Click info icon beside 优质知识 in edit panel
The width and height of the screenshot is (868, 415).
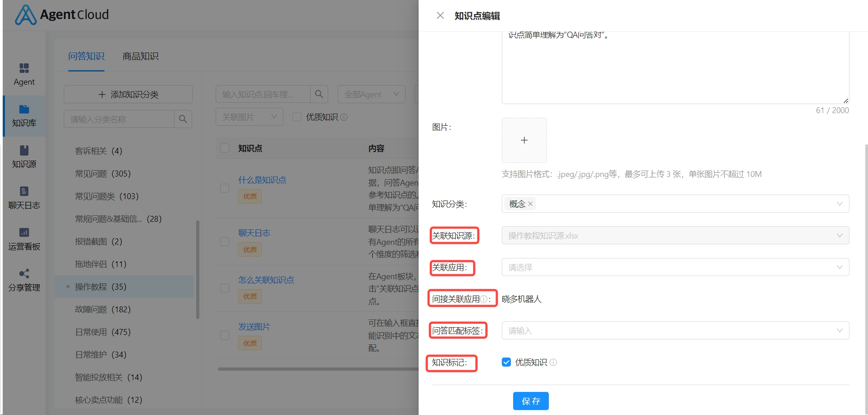coord(553,363)
